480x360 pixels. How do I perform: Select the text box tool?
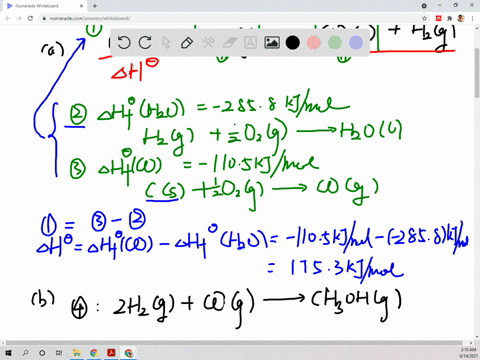tap(250, 43)
